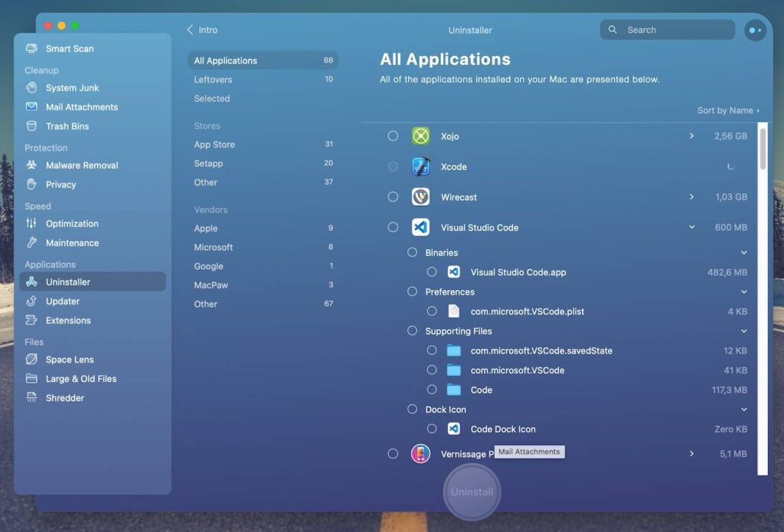
Task: Select the All Applications filter
Action: [x=263, y=60]
